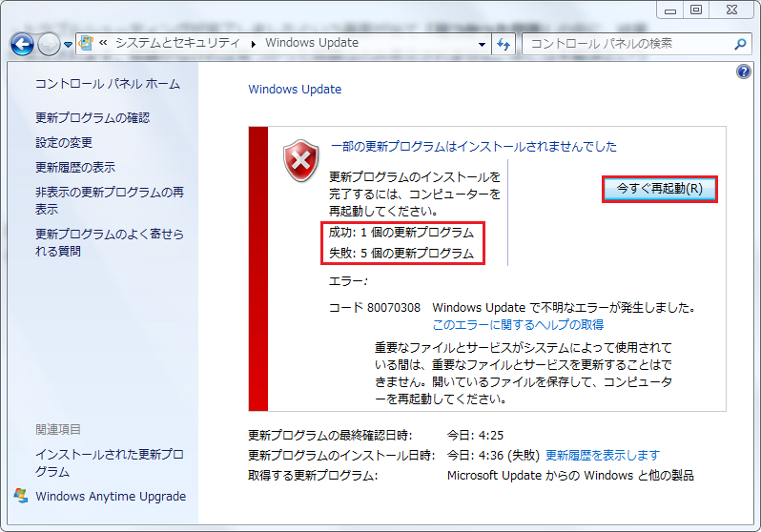Click the Back navigation arrow button

pos(22,45)
